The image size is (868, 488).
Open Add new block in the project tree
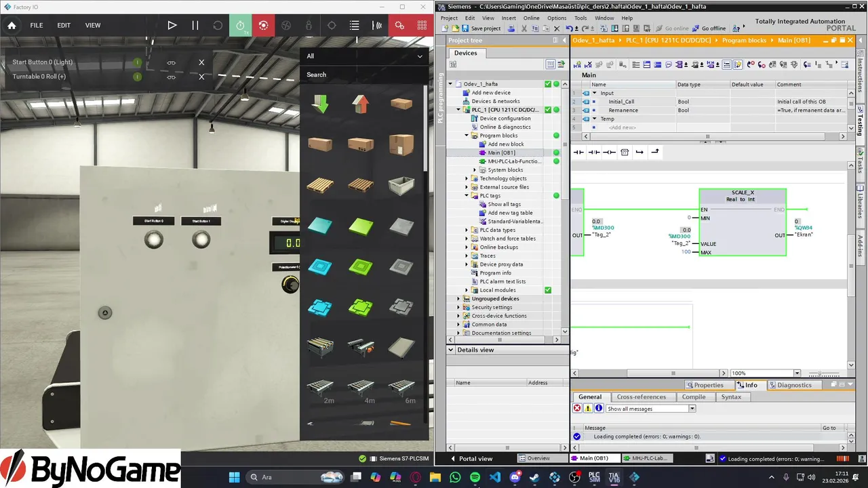click(506, 144)
